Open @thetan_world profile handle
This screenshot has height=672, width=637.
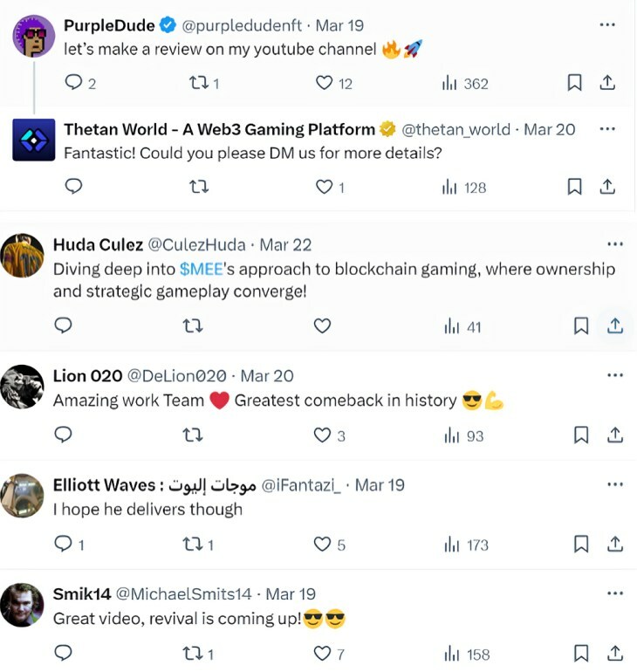[455, 129]
